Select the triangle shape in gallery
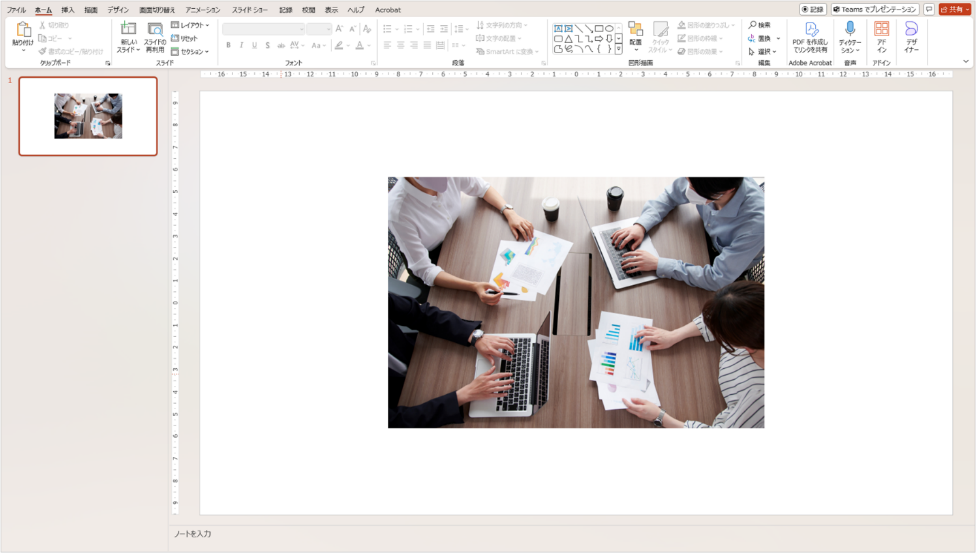This screenshot has height=553, width=976. (568, 39)
